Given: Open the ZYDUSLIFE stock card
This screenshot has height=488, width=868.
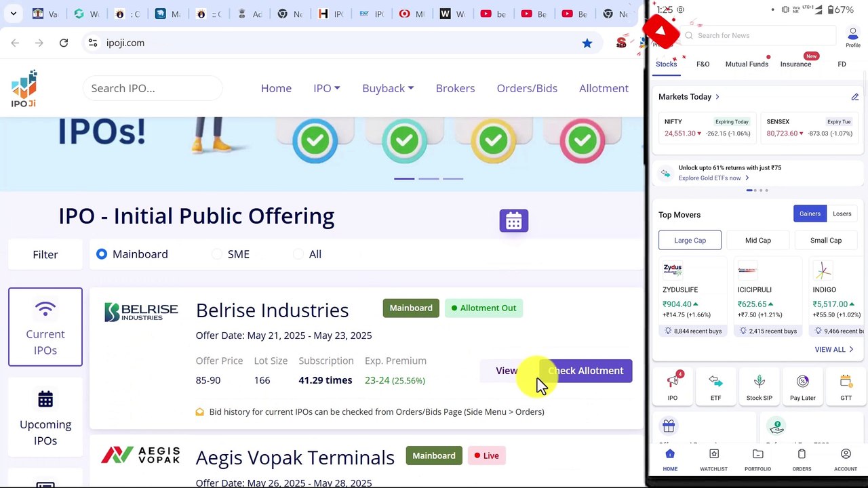Looking at the screenshot, I should (x=693, y=297).
